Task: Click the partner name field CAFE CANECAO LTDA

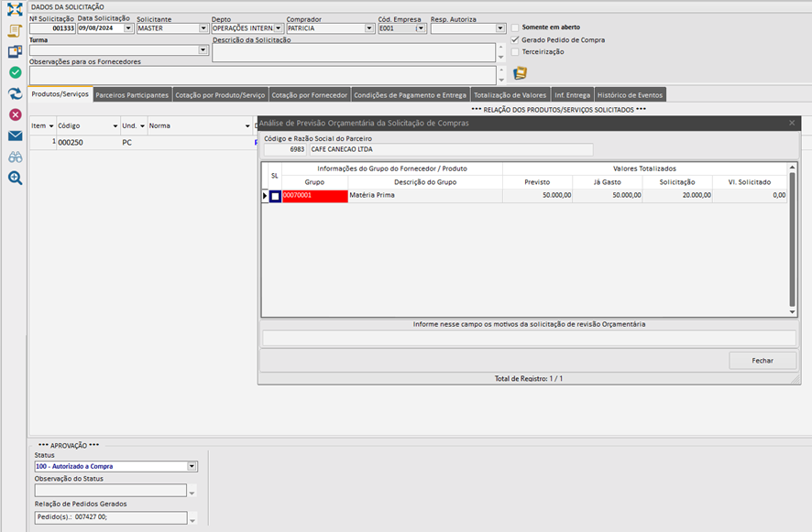Action: tap(451, 149)
